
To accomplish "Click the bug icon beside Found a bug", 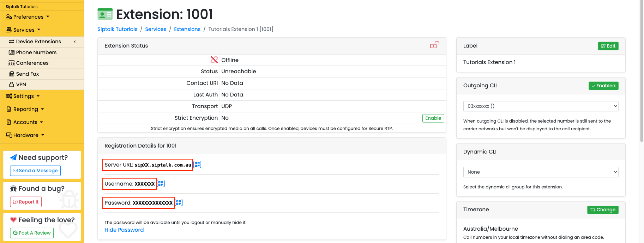I will (13, 188).
